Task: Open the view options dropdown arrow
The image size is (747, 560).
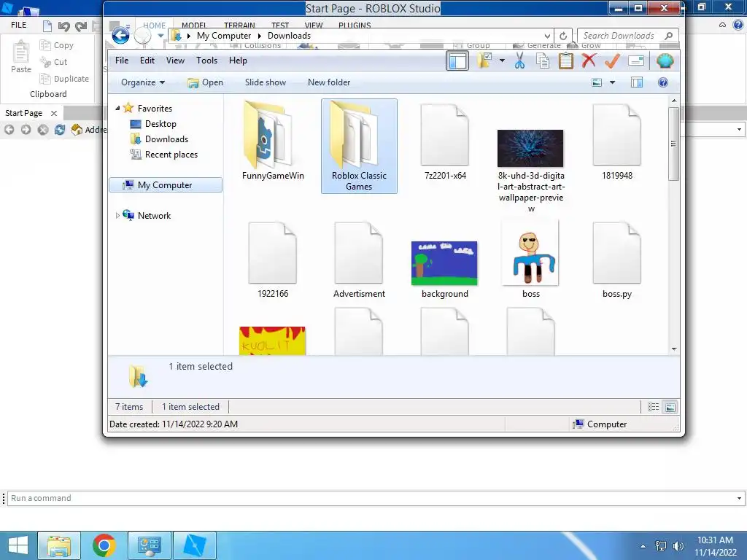Action: (612, 82)
